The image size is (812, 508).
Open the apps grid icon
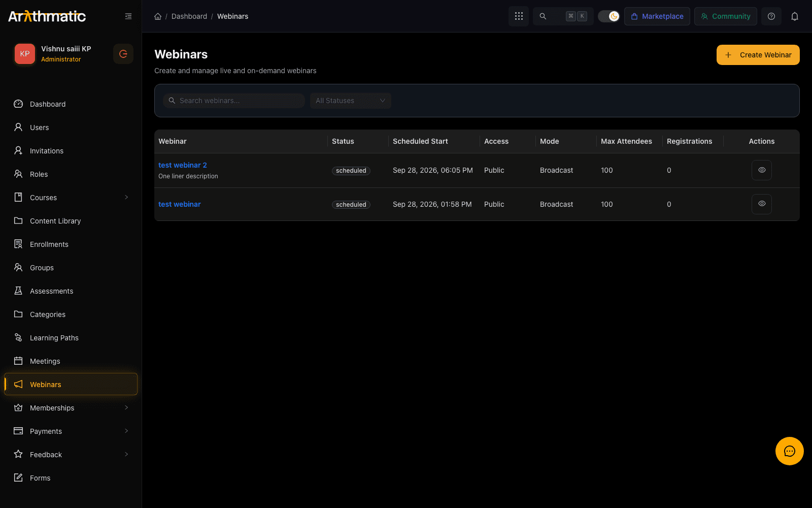(x=519, y=16)
